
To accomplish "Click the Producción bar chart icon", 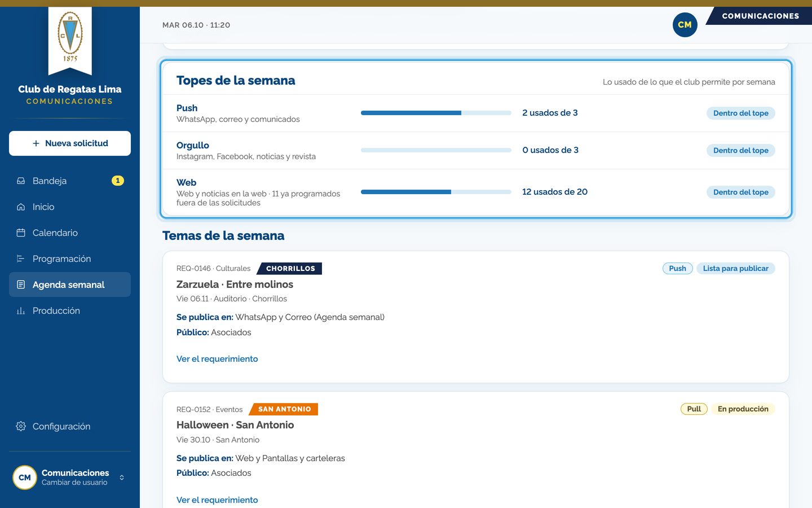I will [x=21, y=310].
